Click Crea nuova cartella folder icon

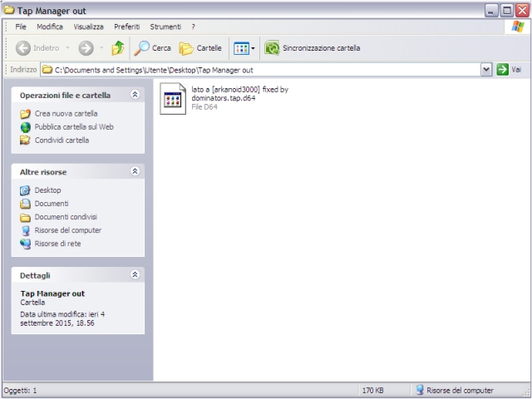(25, 114)
